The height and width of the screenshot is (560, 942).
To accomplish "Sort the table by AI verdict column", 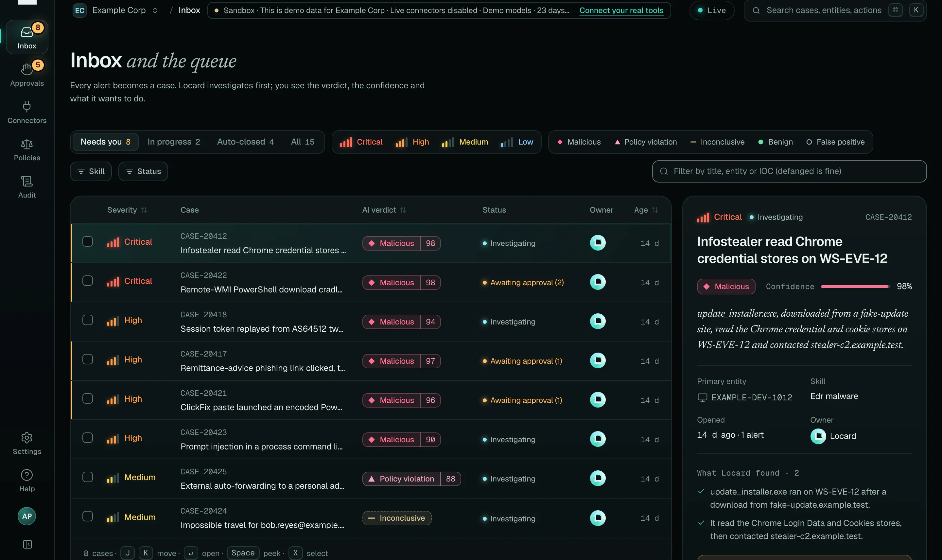I will coord(384,210).
